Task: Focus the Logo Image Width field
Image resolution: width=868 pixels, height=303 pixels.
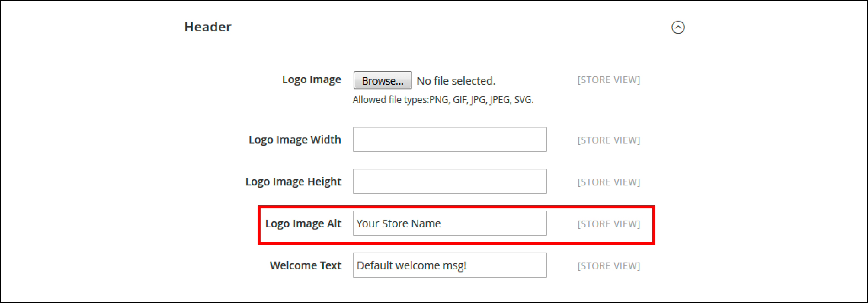Action: pyautogui.click(x=450, y=139)
